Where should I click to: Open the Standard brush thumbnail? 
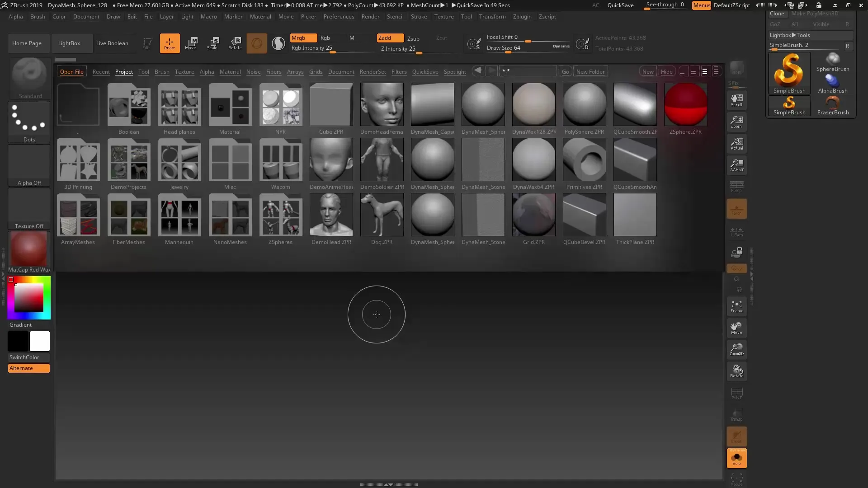point(29,79)
